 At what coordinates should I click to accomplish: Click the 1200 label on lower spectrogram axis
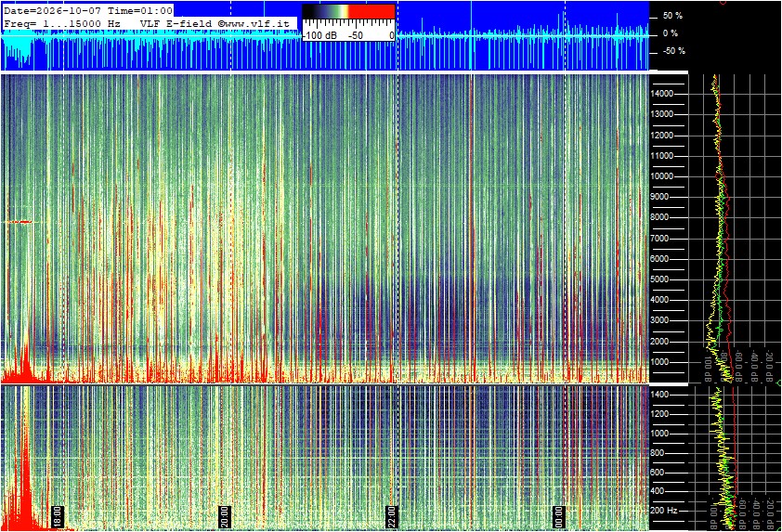(x=659, y=414)
